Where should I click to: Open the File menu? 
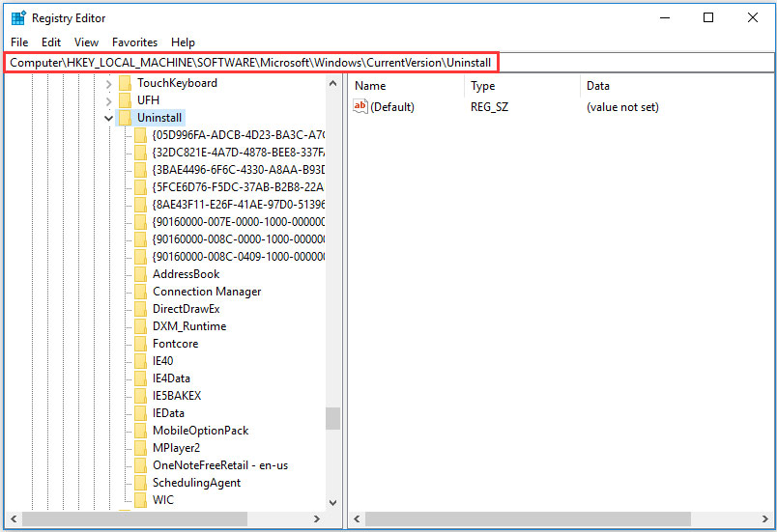click(19, 42)
